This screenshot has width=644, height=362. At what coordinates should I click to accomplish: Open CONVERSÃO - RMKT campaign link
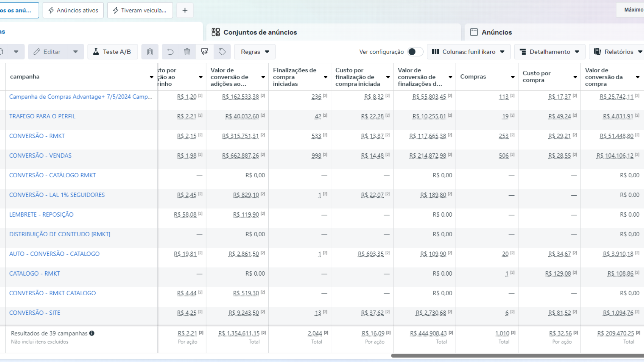37,136
